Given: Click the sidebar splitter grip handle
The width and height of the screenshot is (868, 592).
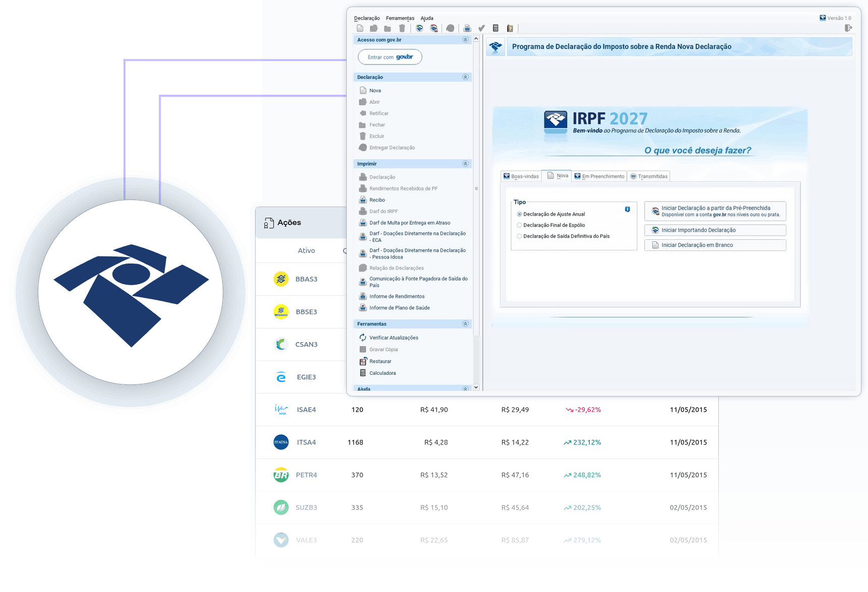Looking at the screenshot, I should coord(476,188).
